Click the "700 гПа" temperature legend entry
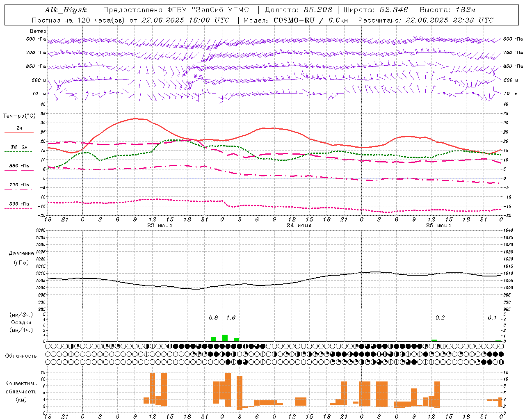This screenshot has width=525, height=420. point(19,185)
